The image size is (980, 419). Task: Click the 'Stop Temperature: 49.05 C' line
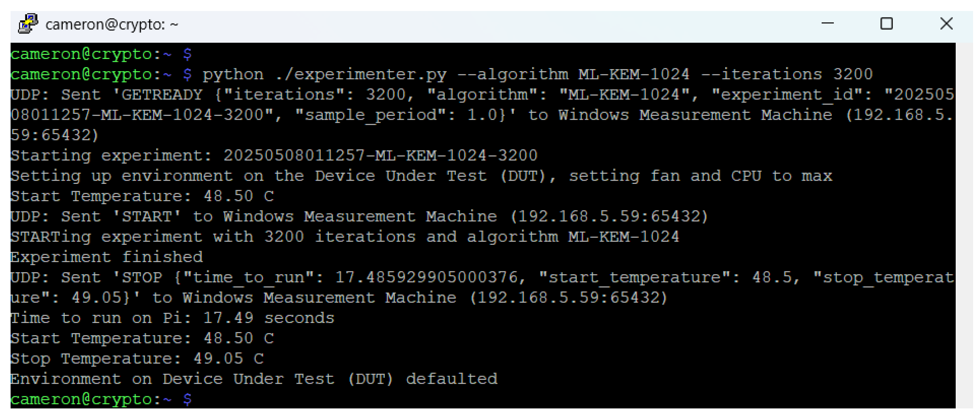137,359
